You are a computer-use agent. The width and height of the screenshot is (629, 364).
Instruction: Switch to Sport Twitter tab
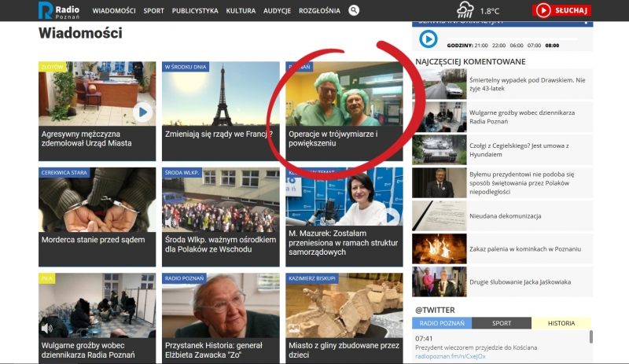pyautogui.click(x=502, y=323)
